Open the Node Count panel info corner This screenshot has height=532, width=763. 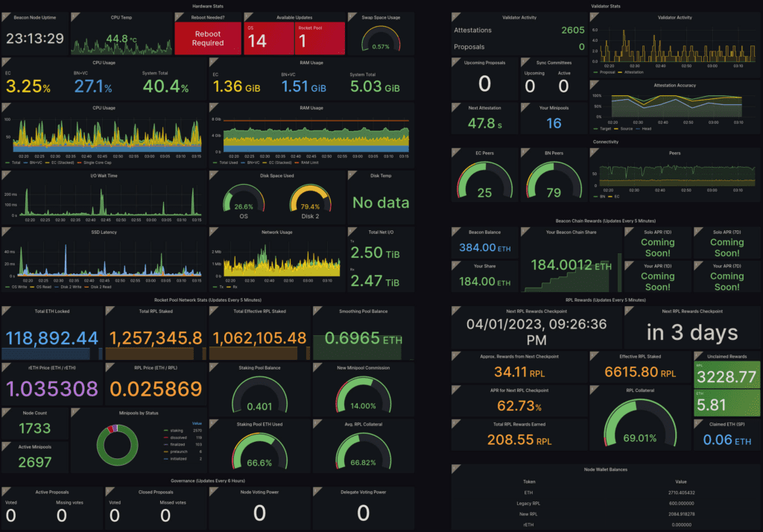(x=5, y=412)
